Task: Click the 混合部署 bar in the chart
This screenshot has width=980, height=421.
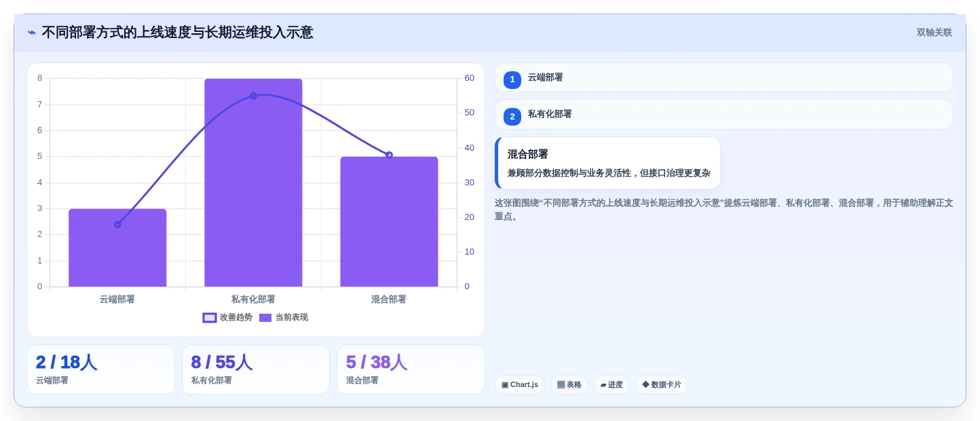Action: click(x=389, y=221)
